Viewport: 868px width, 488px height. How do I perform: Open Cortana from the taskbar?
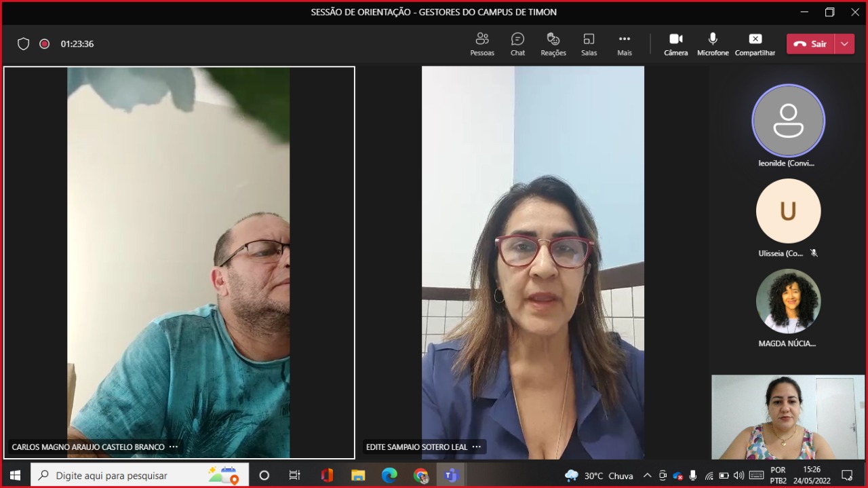(264, 475)
